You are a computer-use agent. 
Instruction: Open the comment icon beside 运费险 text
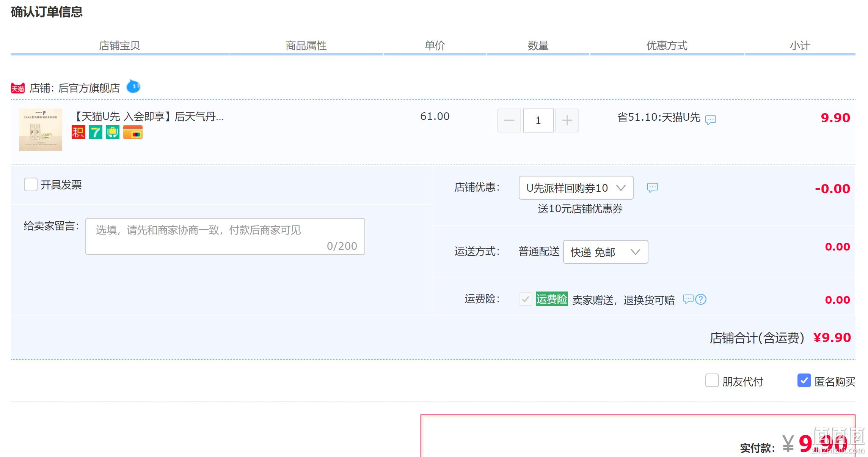[x=688, y=299]
